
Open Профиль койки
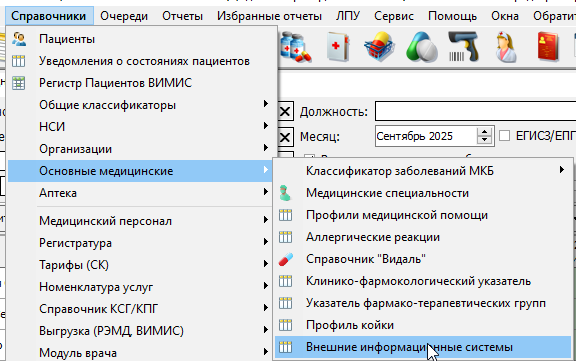tap(423, 325)
